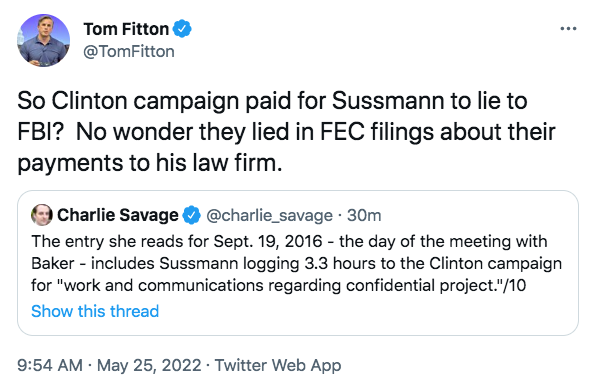
Task: Open the 9:54 AM tweet time
Action: coord(50,365)
